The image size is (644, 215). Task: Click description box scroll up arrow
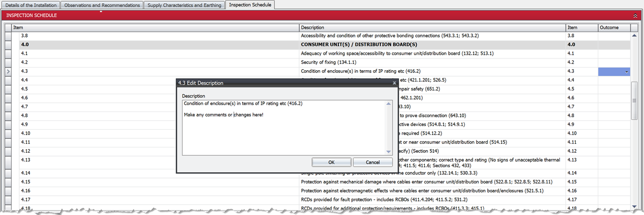[389, 103]
